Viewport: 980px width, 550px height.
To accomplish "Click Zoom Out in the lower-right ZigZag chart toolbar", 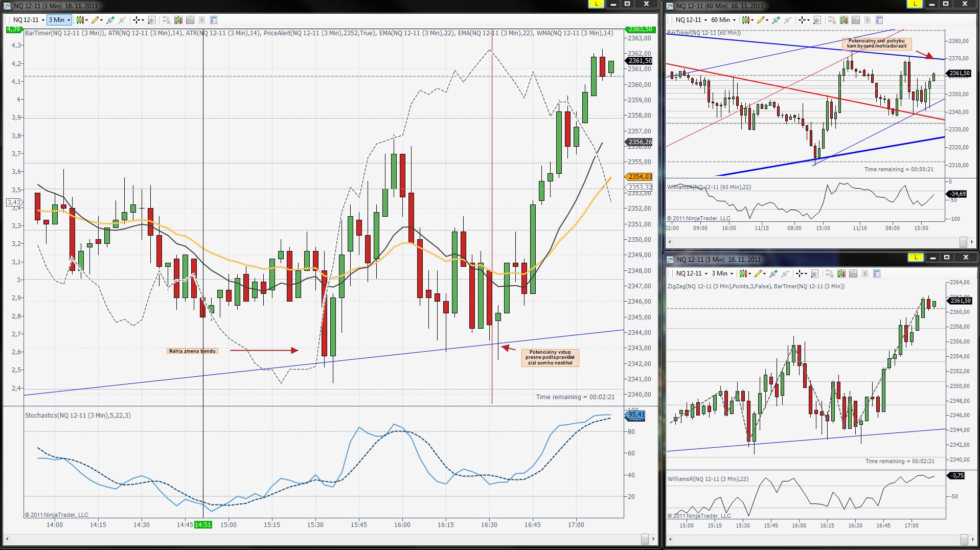I will tap(785, 273).
